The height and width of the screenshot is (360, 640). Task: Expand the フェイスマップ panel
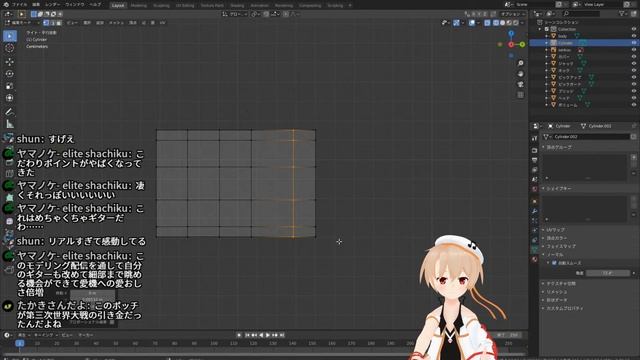543,247
